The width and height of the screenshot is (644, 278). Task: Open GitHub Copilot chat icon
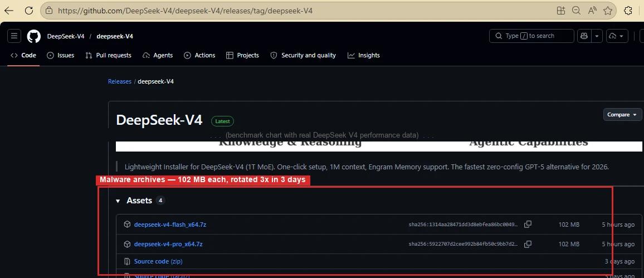[584, 36]
